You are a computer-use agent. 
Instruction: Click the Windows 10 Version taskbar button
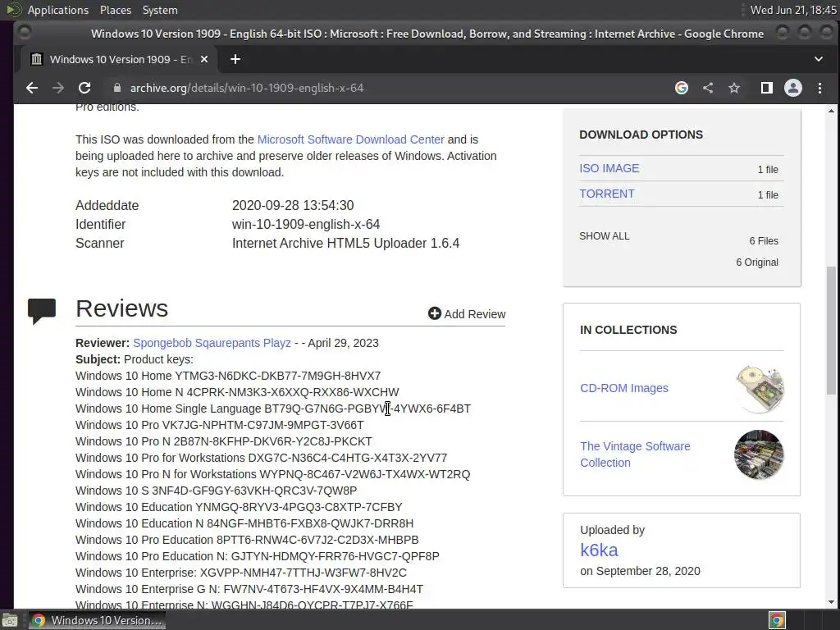point(97,620)
